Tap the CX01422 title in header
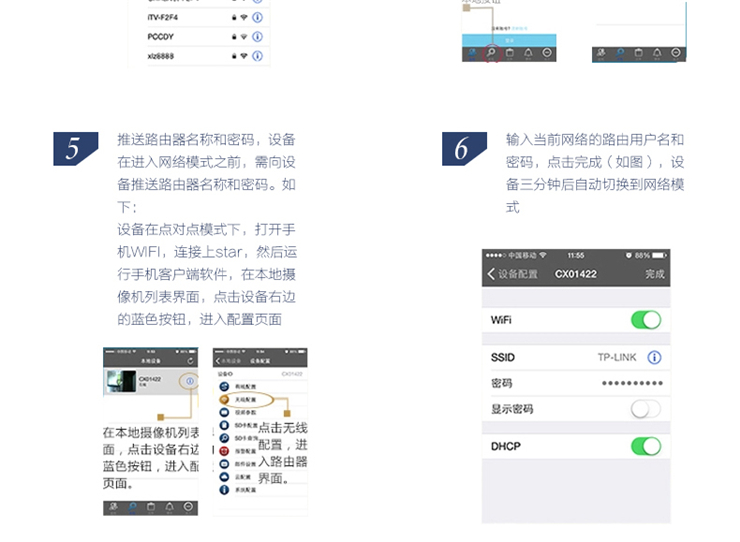The width and height of the screenshot is (740, 542). [576, 274]
